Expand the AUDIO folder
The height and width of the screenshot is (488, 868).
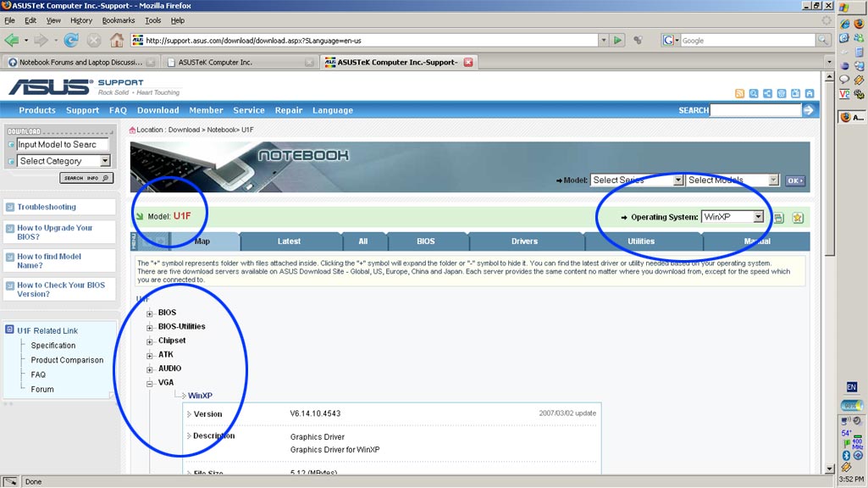click(149, 369)
